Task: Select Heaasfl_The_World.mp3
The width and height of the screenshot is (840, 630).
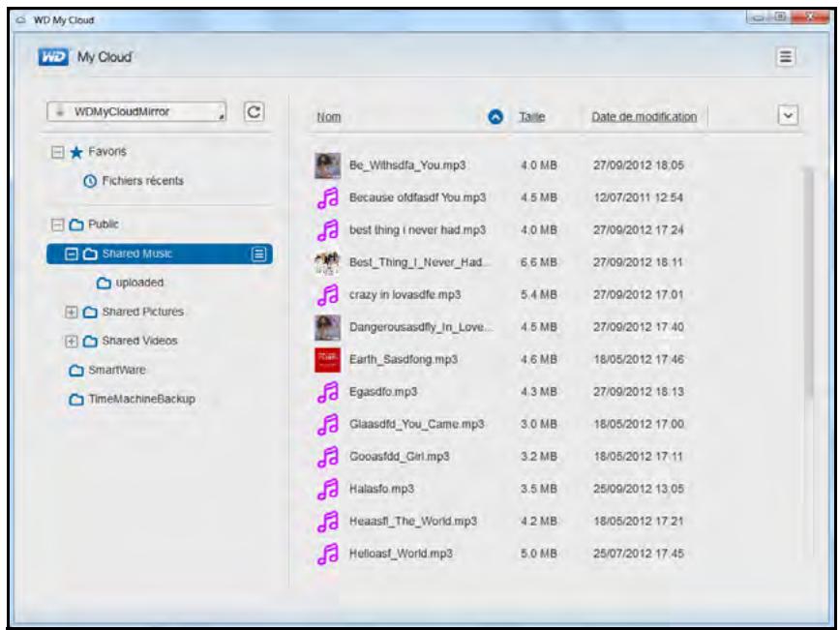Action: tap(413, 522)
